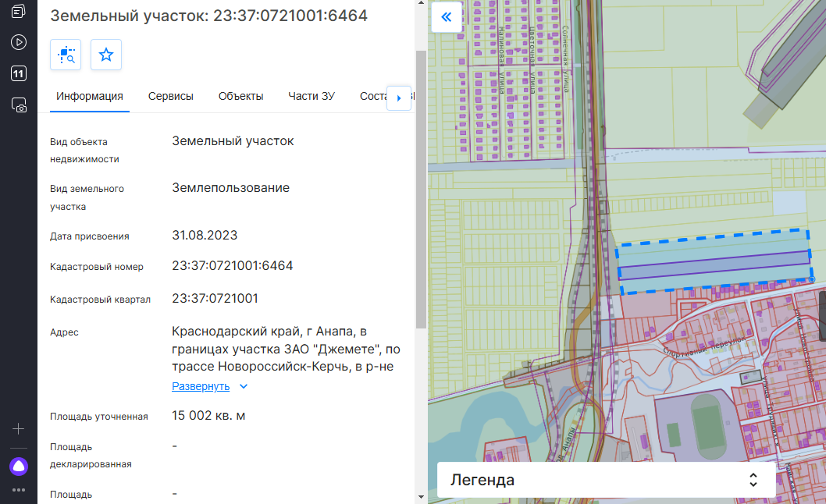
Task: Launch the Alice assistant purple icon
Action: point(19,467)
